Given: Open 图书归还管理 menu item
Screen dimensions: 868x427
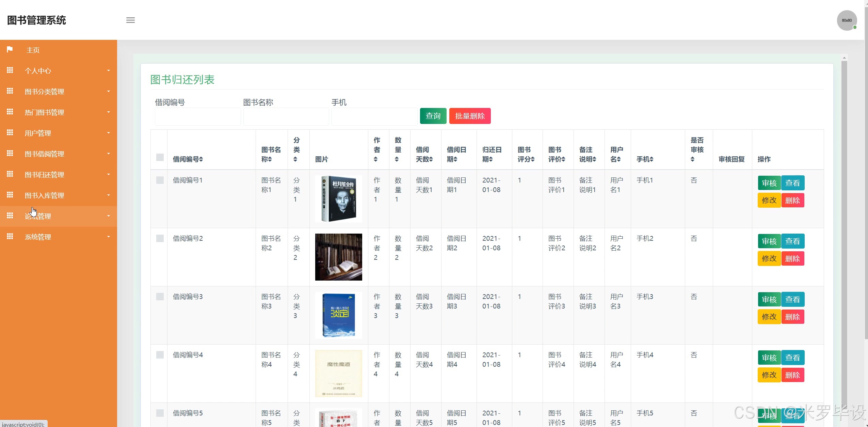Looking at the screenshot, I should tap(44, 175).
